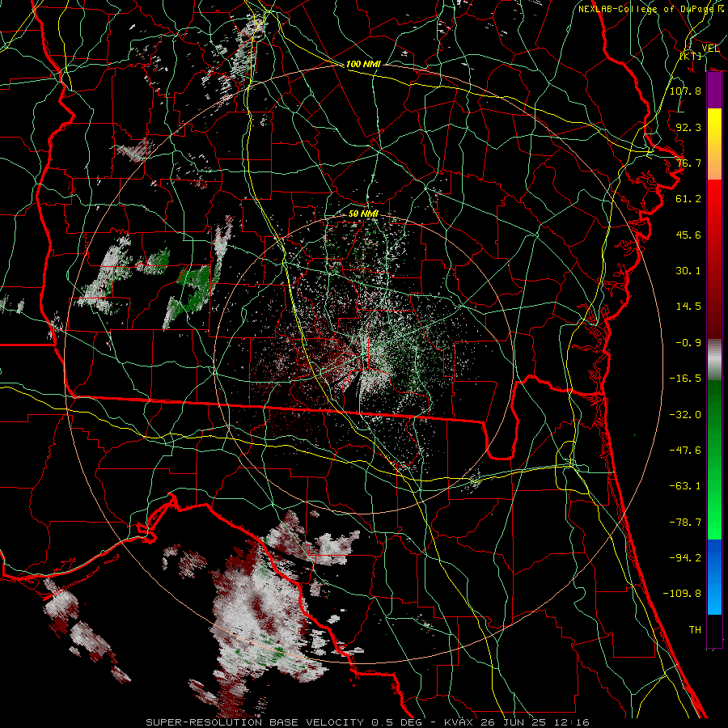Click the -94.2 velocity scale value

click(685, 558)
